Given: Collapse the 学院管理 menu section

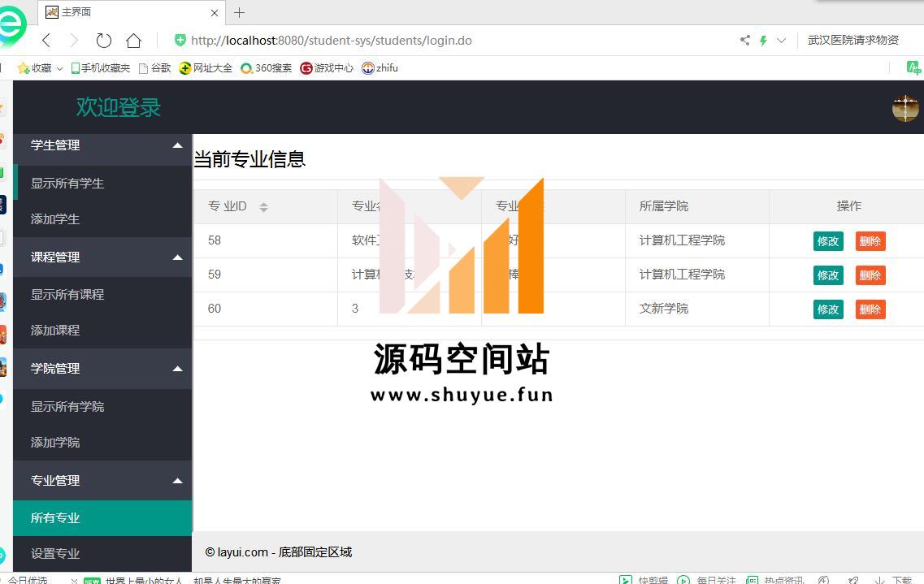Looking at the screenshot, I should tap(102, 369).
